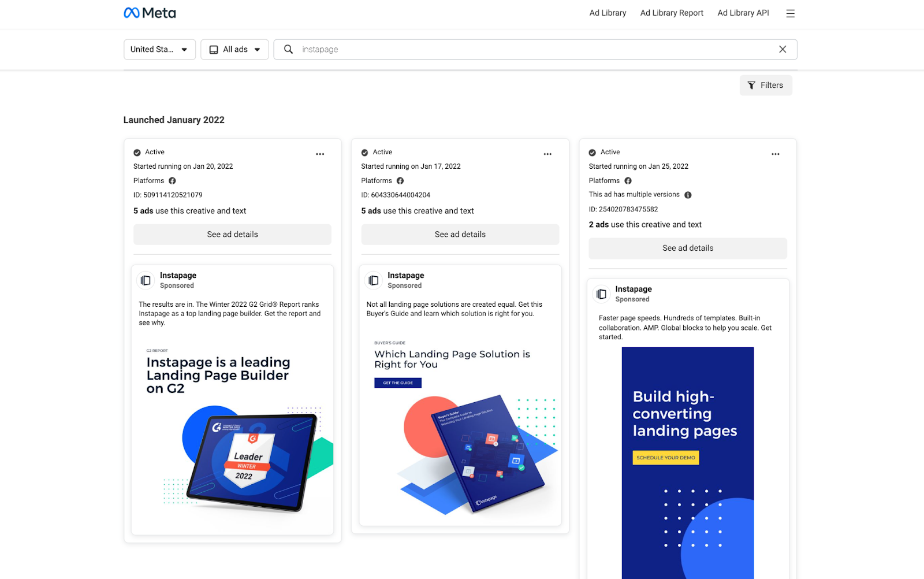Screen dimensions: 924x579
Task: Open the All ads category dropdown
Action: pyautogui.click(x=234, y=49)
